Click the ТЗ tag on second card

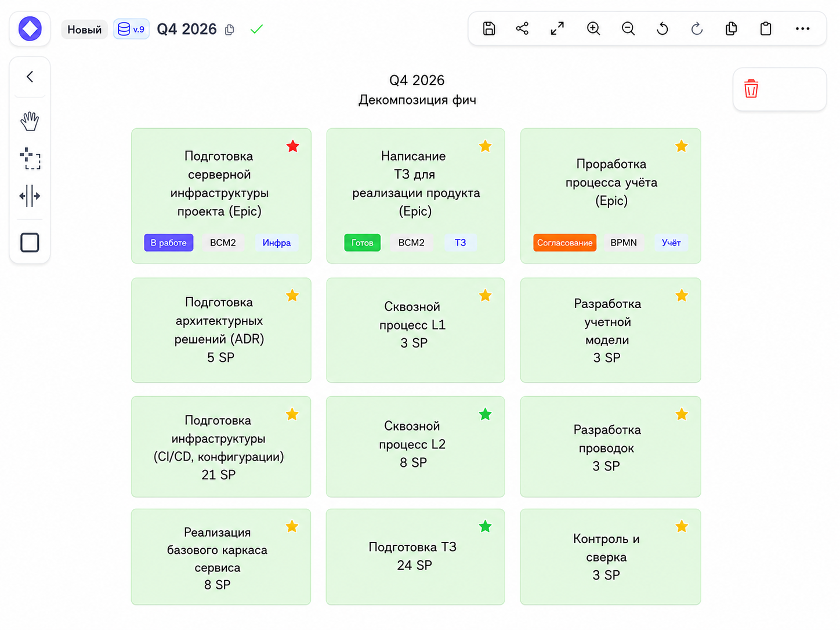coord(461,242)
